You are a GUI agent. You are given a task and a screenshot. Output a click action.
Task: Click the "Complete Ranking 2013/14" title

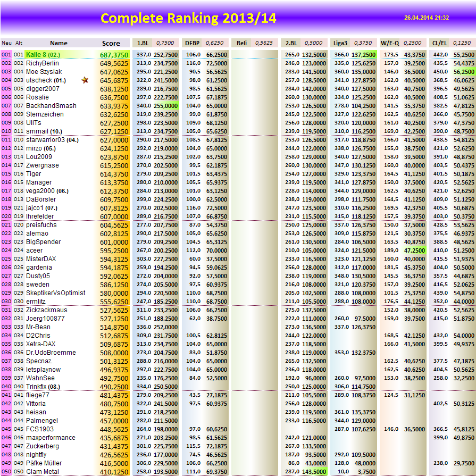click(x=188, y=18)
